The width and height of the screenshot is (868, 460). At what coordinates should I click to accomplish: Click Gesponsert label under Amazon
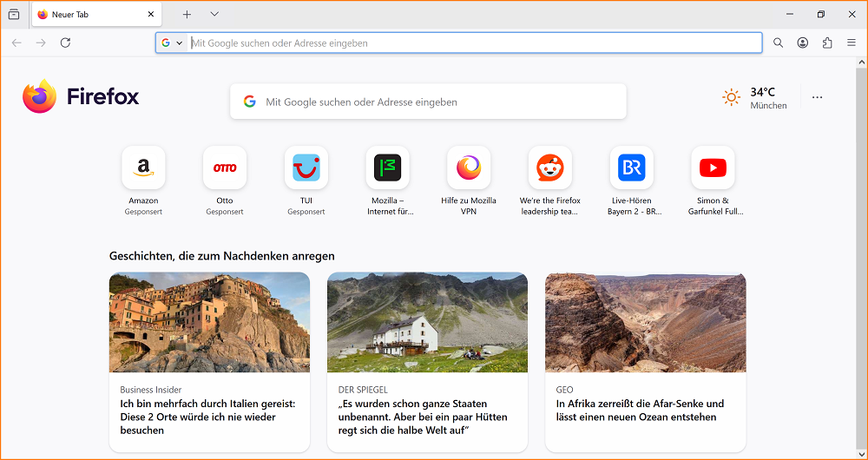(x=143, y=212)
